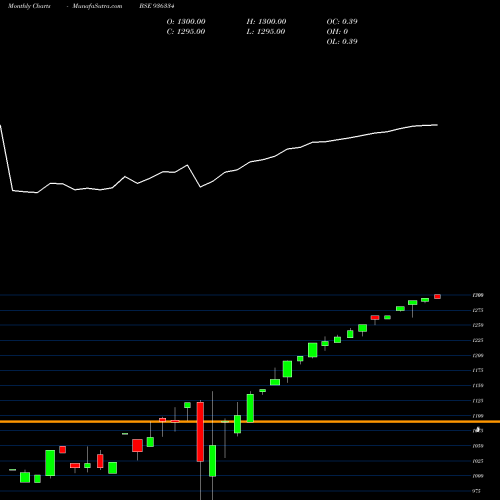Select the close value 'C: 1295.00'
Image resolution: width=500 pixels, height=500 pixels.
pyautogui.click(x=186, y=32)
